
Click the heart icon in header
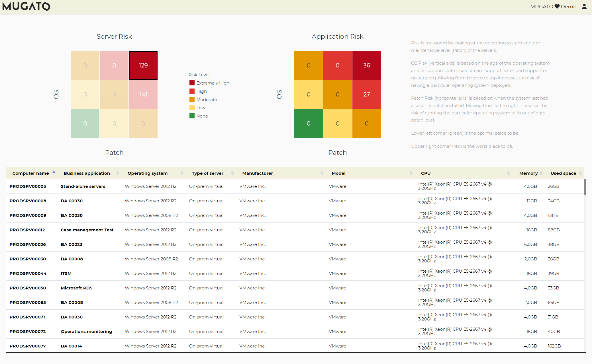coord(557,6)
